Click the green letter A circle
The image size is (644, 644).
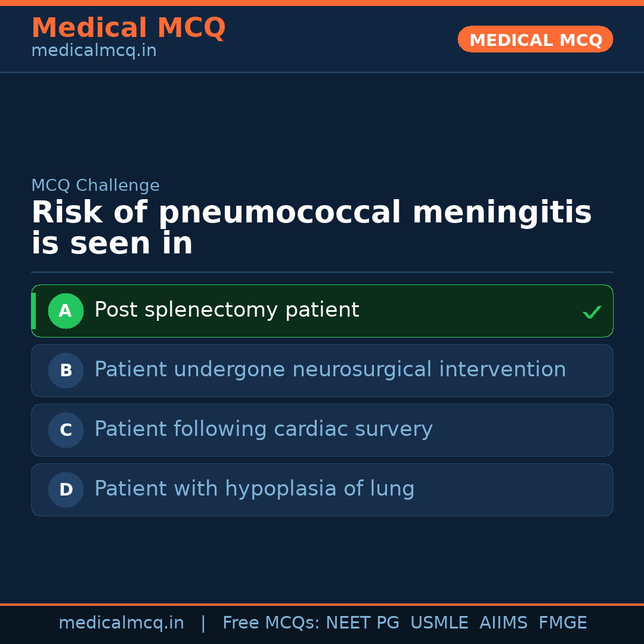point(66,311)
